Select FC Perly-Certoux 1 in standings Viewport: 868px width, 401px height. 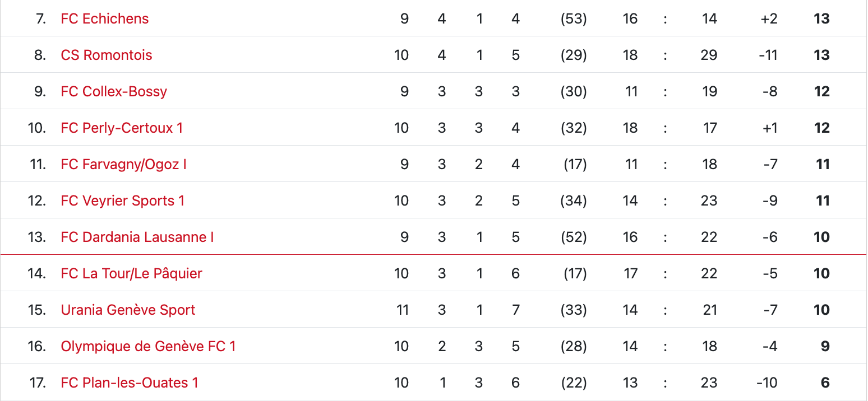[122, 128]
